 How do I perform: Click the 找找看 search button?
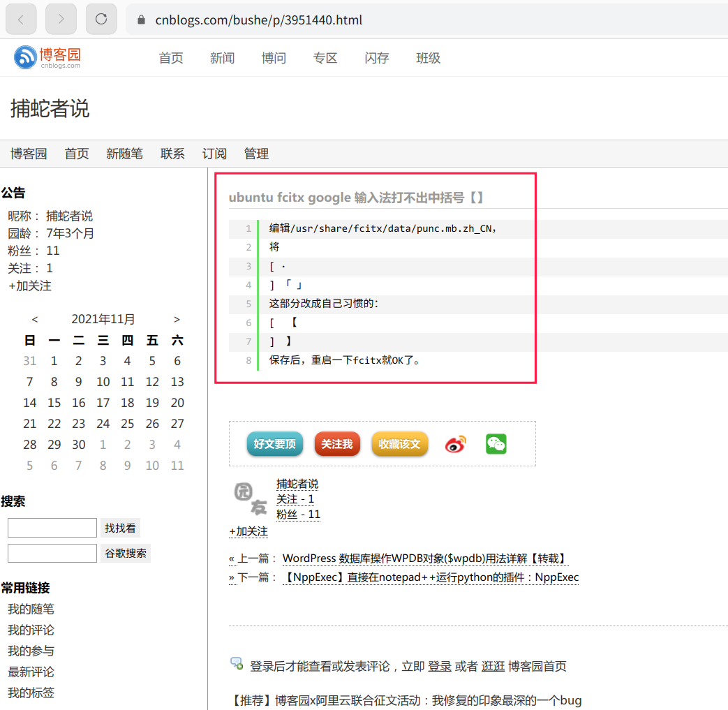(x=120, y=528)
